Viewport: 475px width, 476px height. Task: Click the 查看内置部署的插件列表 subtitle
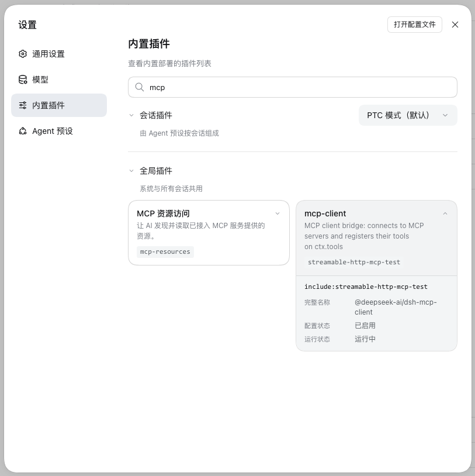pos(169,63)
